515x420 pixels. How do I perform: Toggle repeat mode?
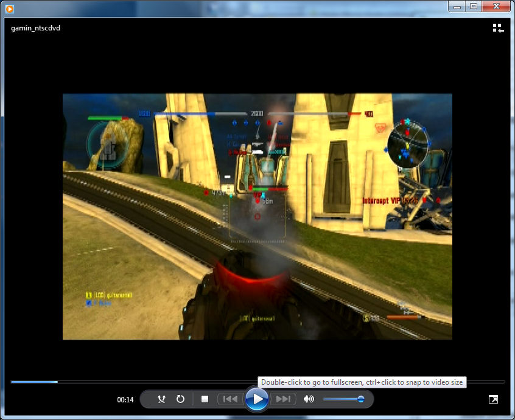[x=180, y=399]
